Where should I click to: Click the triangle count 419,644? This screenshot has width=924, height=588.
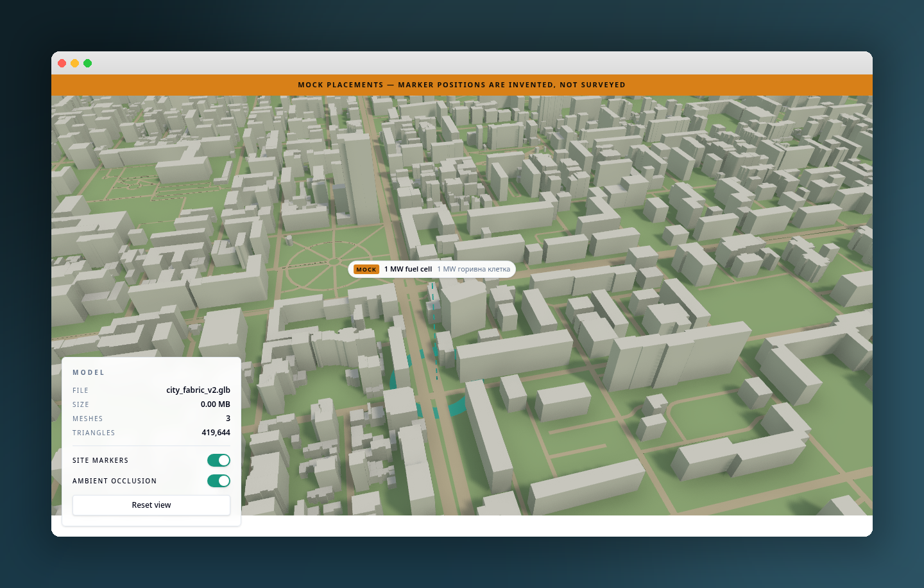[x=216, y=433]
